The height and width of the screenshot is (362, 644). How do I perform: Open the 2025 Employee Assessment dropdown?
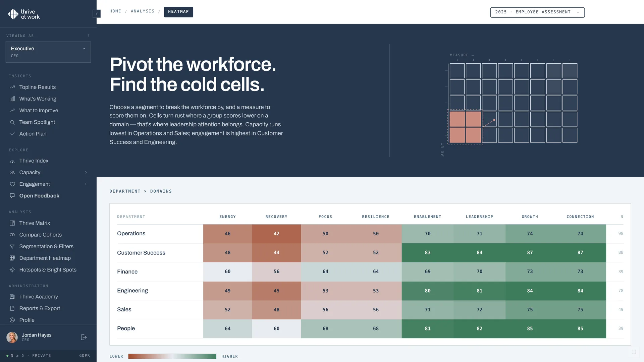(x=537, y=12)
